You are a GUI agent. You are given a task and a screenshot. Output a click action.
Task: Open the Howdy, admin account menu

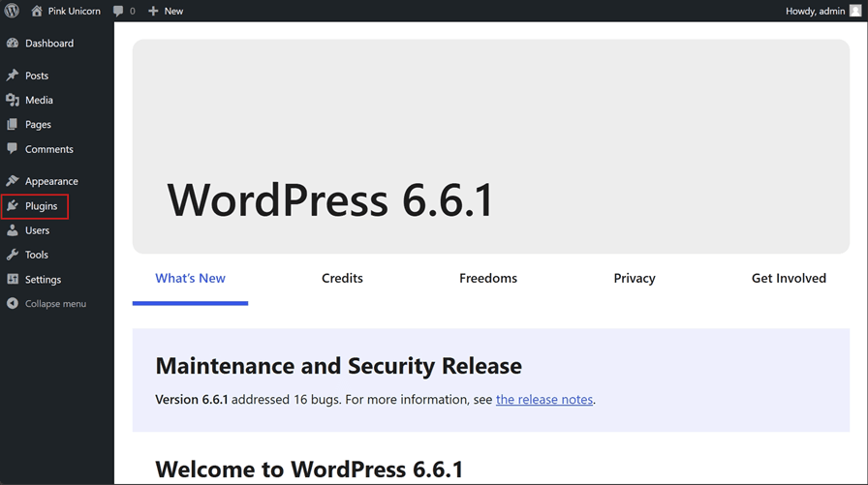(823, 11)
